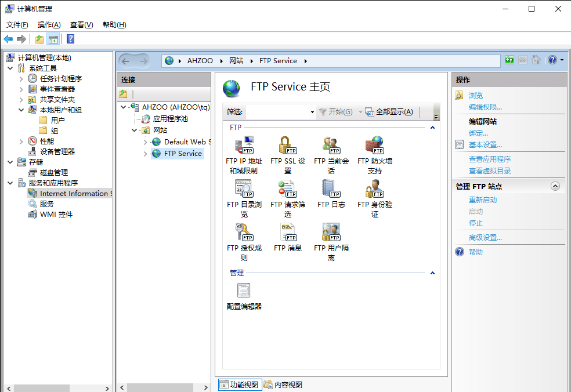This screenshot has height=392, width=571.
Task: Click 全部显示(A) button in filter bar
Action: (x=389, y=112)
